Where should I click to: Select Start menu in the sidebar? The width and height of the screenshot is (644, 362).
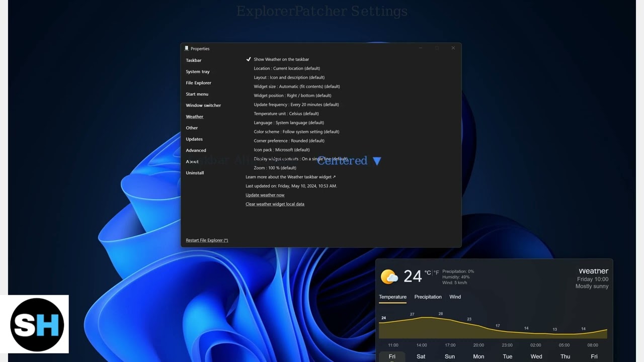197,94
